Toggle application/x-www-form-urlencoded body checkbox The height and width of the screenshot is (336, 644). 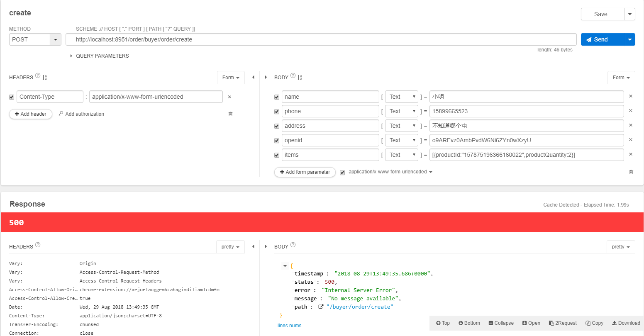[342, 172]
